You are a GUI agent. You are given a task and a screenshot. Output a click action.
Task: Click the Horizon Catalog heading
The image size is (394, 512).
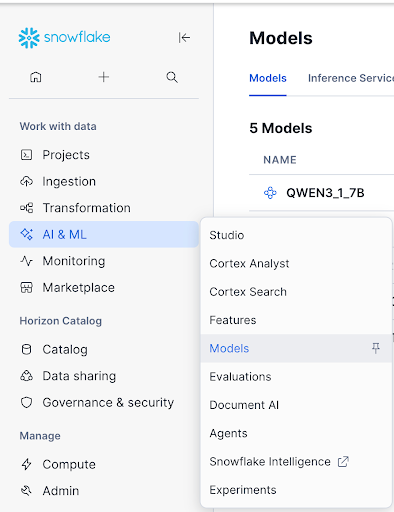(x=61, y=321)
